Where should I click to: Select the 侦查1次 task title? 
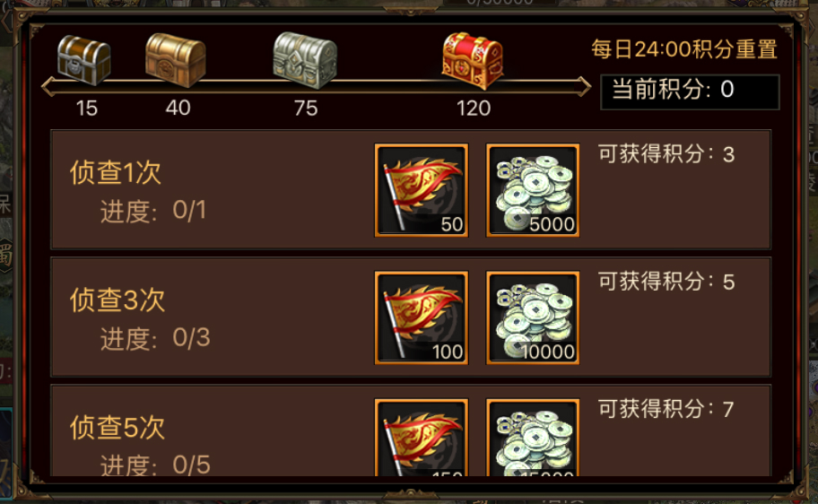pyautogui.click(x=116, y=173)
